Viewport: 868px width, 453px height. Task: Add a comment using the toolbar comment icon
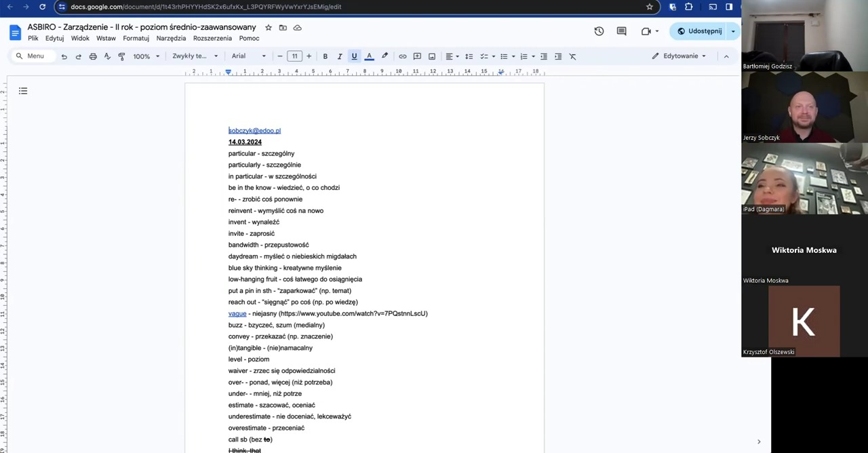pyautogui.click(x=417, y=56)
